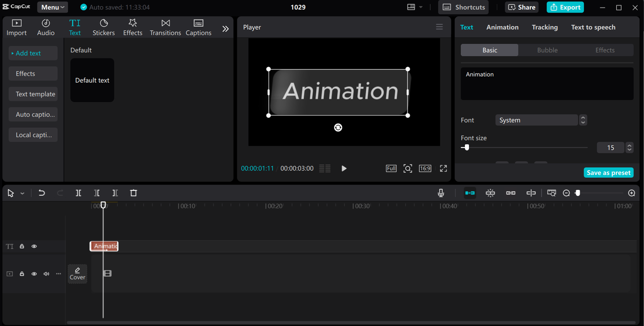This screenshot has height=326, width=644.
Task: Expand more media tabs with double chevron
Action: point(225,29)
